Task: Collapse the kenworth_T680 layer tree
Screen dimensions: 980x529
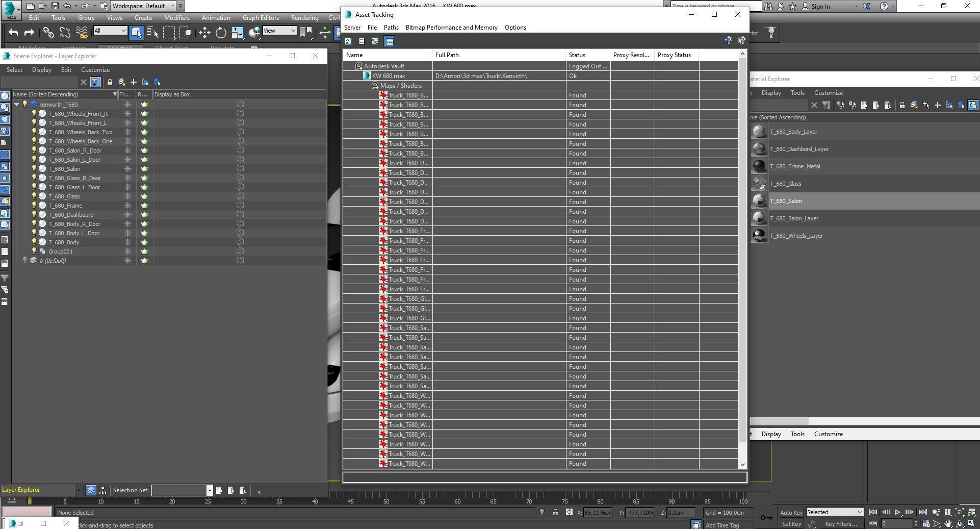Action: point(17,105)
